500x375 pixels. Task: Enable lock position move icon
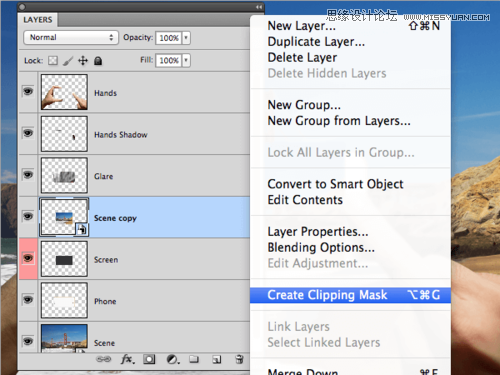pos(83,60)
